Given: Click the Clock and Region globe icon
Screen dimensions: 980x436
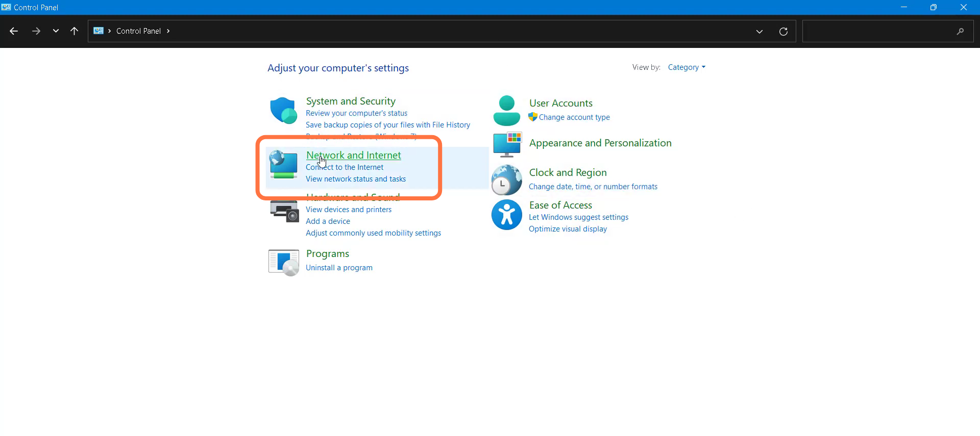Looking at the screenshot, I should [506, 180].
